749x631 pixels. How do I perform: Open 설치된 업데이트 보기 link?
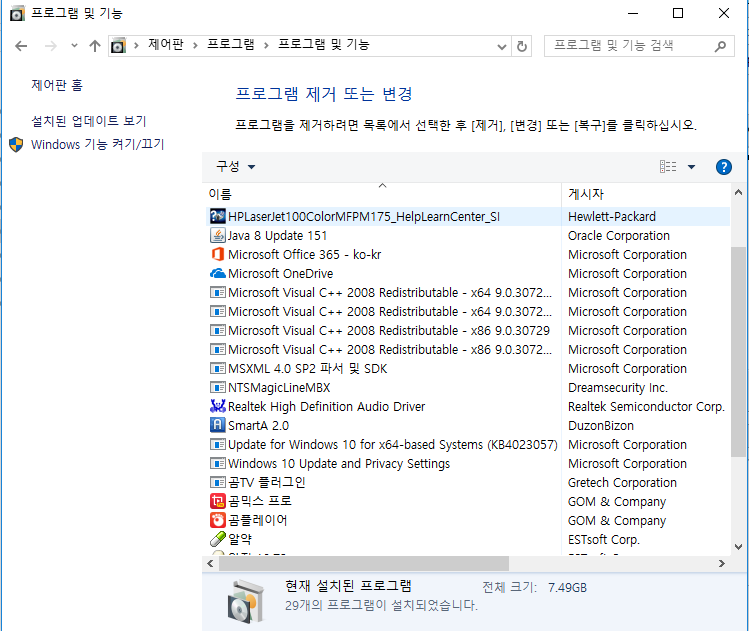(88, 121)
